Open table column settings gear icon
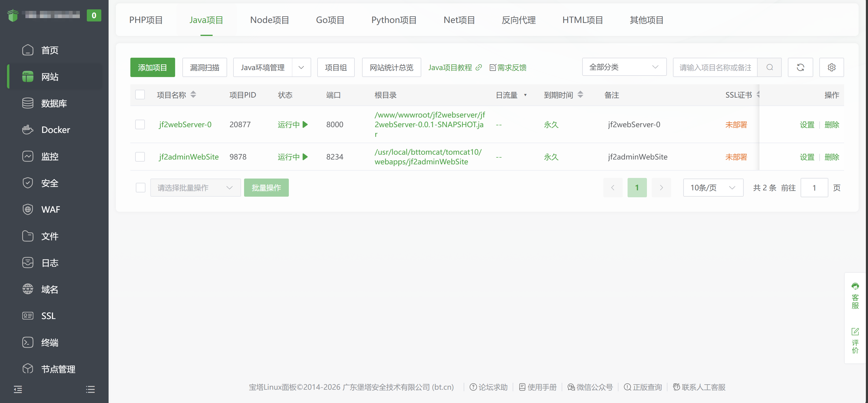Screen dimensions: 868x403 (831, 67)
